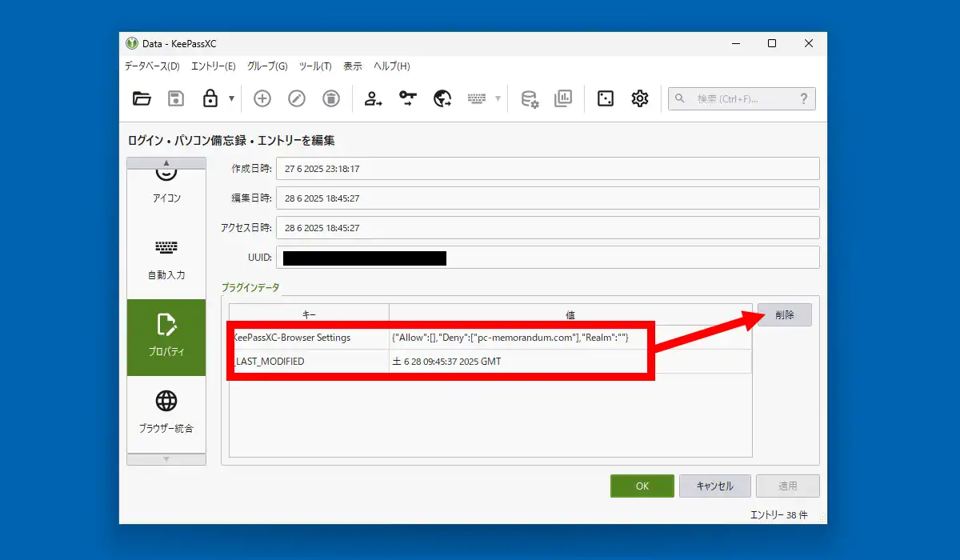Viewport: 960px width, 560px height.
Task: Confirm with the OK button
Action: coord(642,486)
